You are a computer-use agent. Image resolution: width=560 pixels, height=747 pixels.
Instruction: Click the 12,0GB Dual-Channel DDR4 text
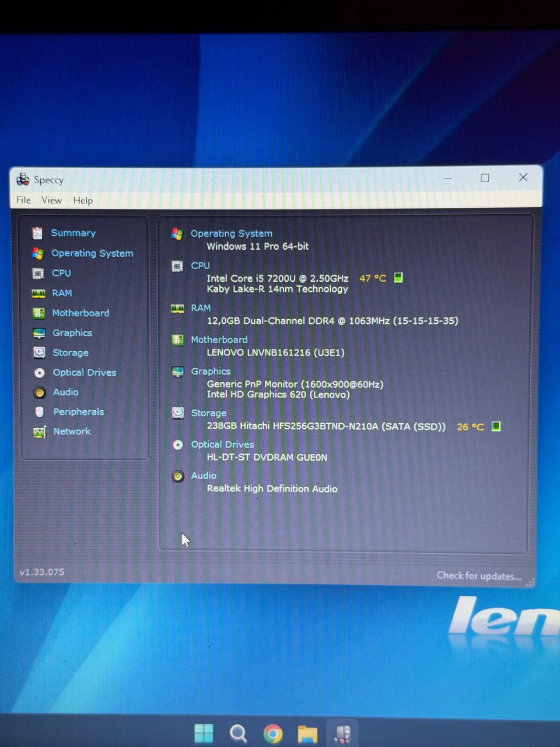(332, 321)
